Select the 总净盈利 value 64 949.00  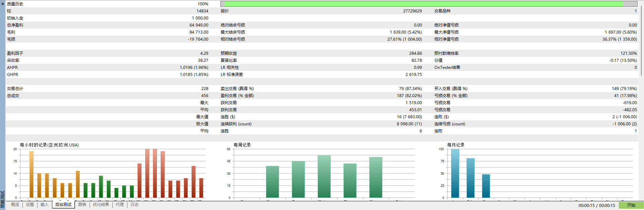pos(199,25)
